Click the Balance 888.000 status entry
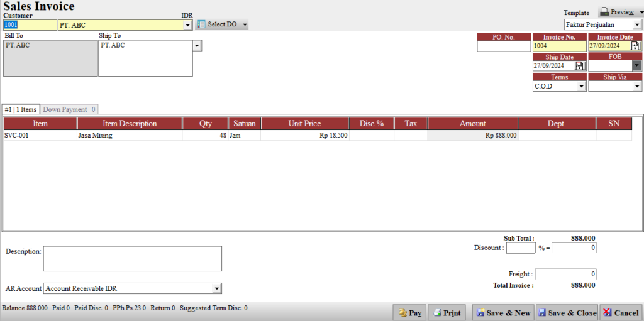 click(x=25, y=308)
